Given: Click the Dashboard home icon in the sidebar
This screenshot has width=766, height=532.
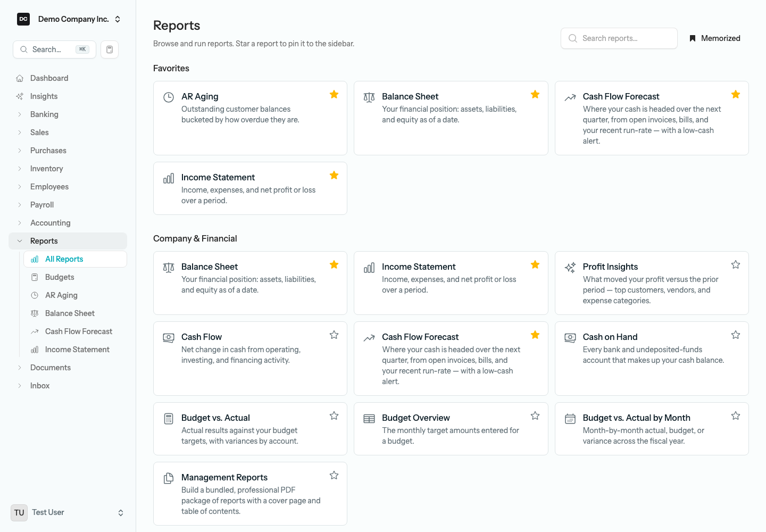Looking at the screenshot, I should [20, 78].
